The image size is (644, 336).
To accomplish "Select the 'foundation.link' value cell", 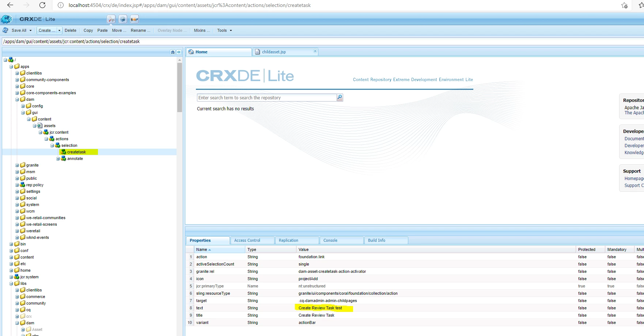I will [x=436, y=257].
